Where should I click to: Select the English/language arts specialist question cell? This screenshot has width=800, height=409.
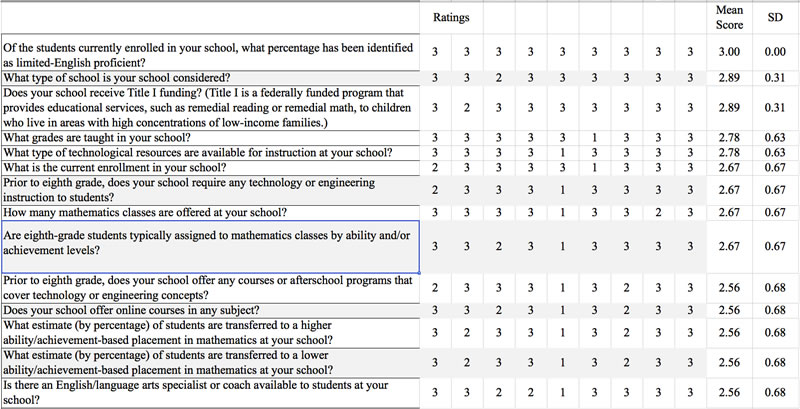[208, 392]
